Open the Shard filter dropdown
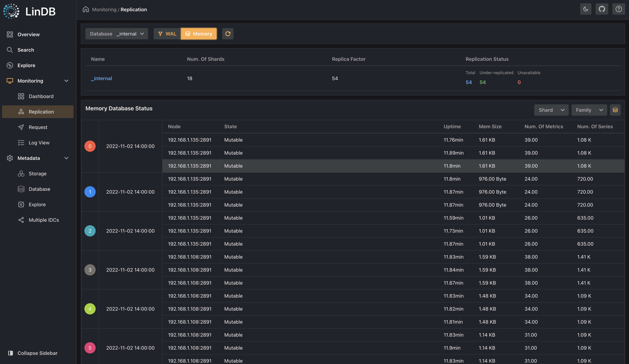 551,110
